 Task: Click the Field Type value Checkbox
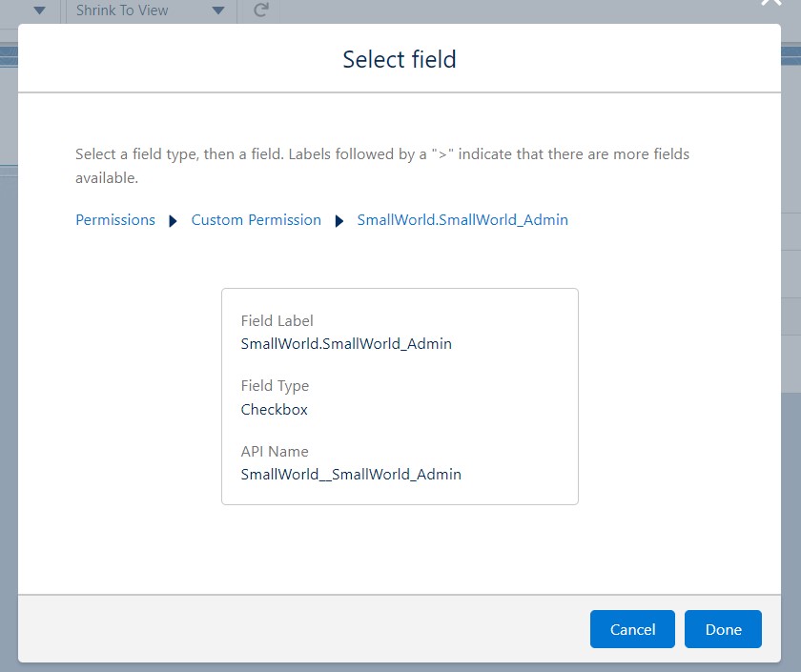coord(274,409)
